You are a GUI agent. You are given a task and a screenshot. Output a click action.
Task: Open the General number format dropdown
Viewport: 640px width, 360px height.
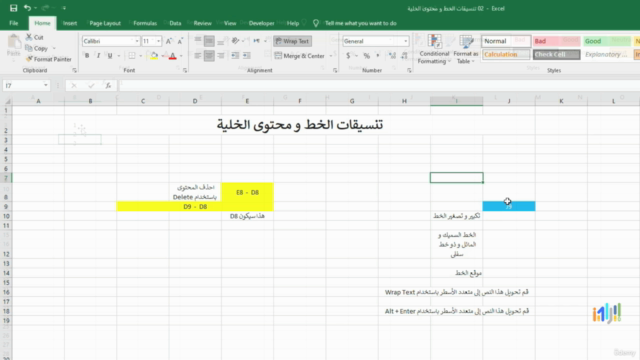click(405, 41)
